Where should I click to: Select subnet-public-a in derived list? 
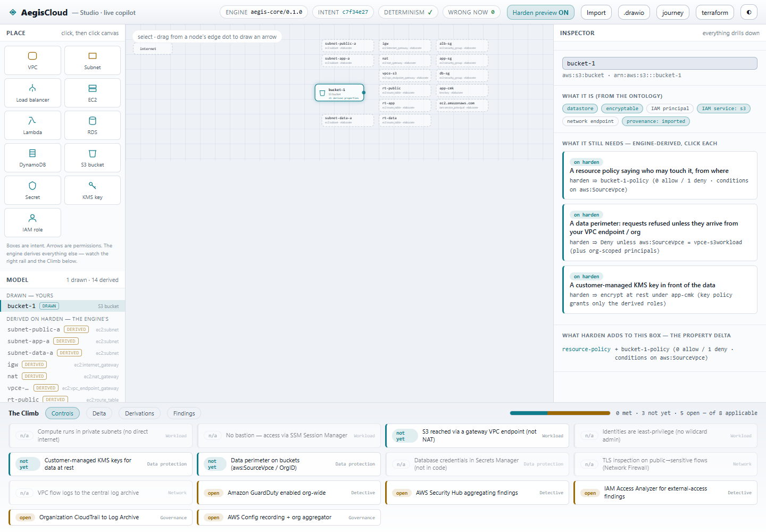coord(63,329)
